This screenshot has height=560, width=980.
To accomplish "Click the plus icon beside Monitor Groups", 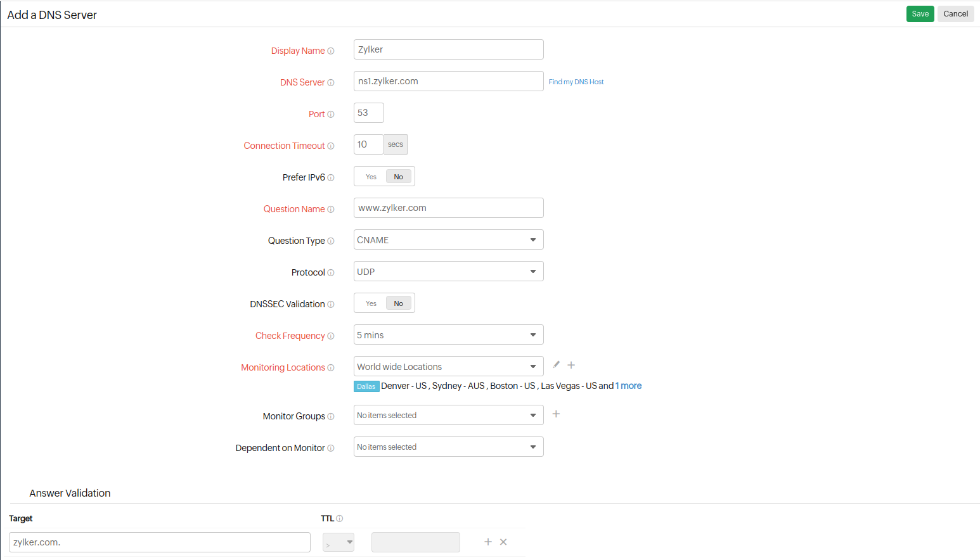I will [556, 414].
